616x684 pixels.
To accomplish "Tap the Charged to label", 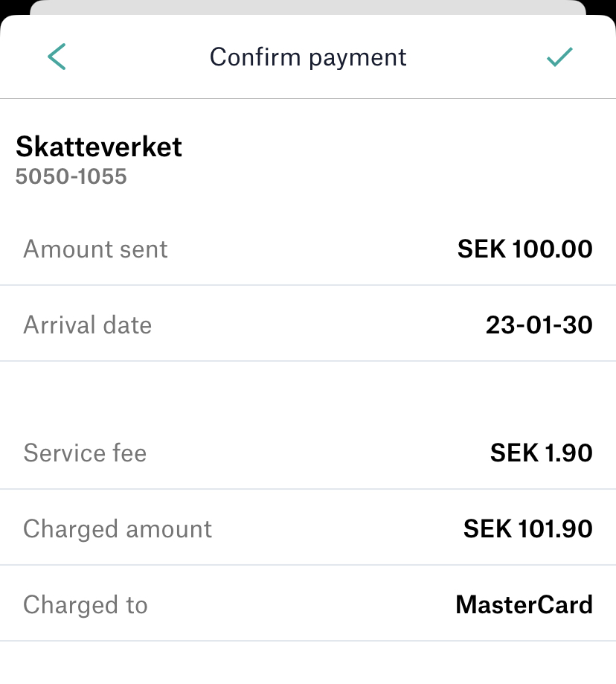I will click(86, 604).
